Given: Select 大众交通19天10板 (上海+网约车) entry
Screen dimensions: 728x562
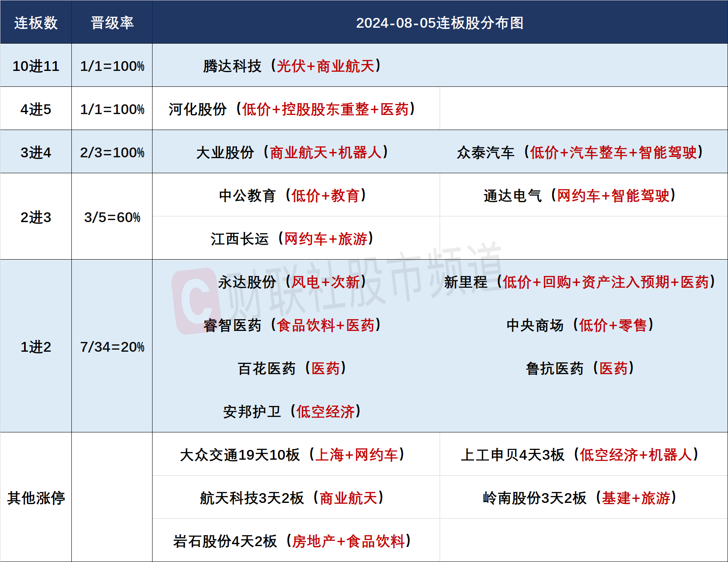Looking at the screenshot, I should pyautogui.click(x=292, y=455).
